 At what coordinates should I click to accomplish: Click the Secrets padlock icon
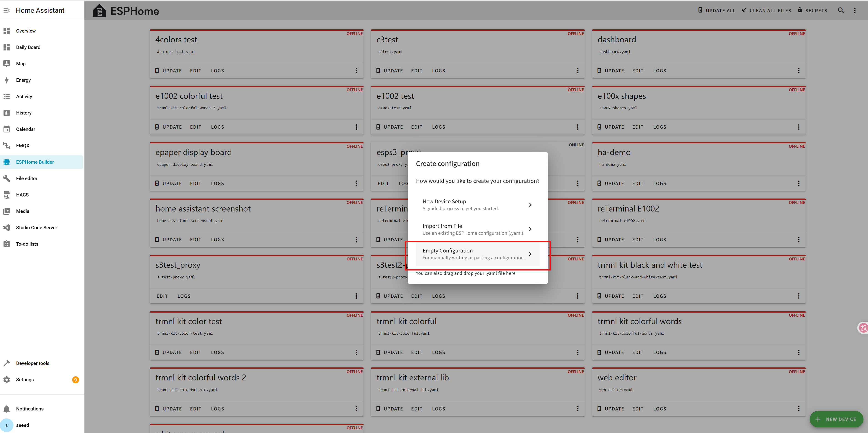tap(800, 10)
